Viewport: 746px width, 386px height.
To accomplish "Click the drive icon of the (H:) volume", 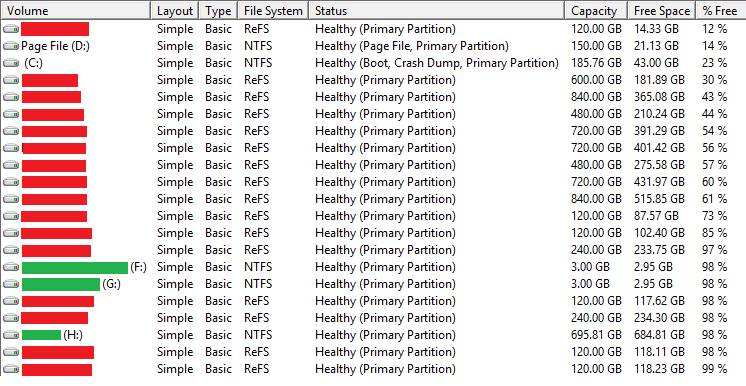I will click(x=11, y=336).
